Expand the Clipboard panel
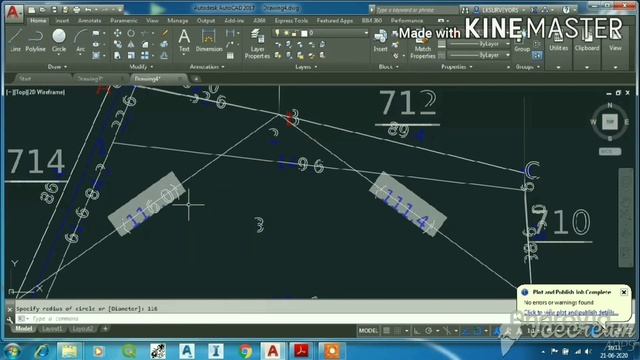640x360 pixels. 587,67
